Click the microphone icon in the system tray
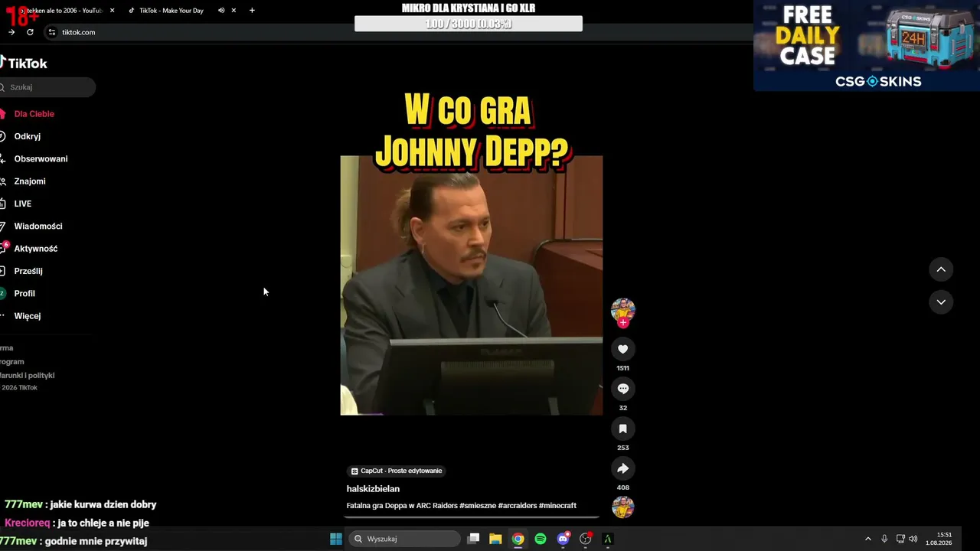 [x=884, y=539]
